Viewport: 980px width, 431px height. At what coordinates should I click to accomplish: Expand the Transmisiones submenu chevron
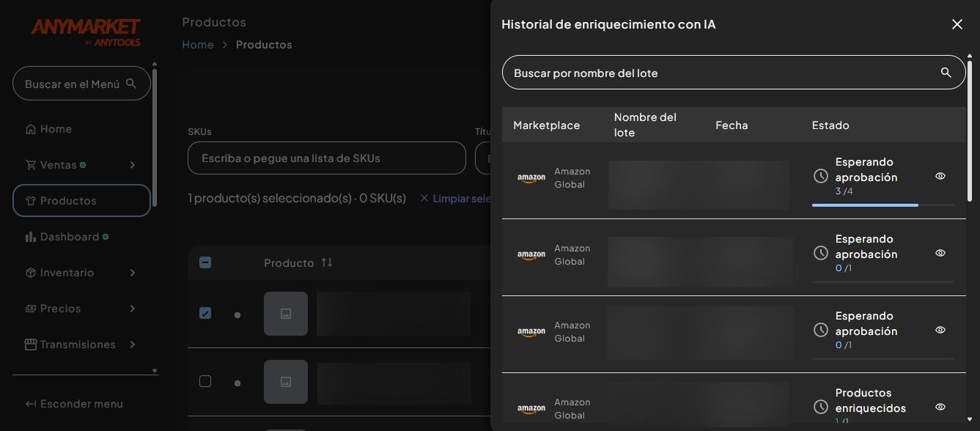click(x=133, y=345)
